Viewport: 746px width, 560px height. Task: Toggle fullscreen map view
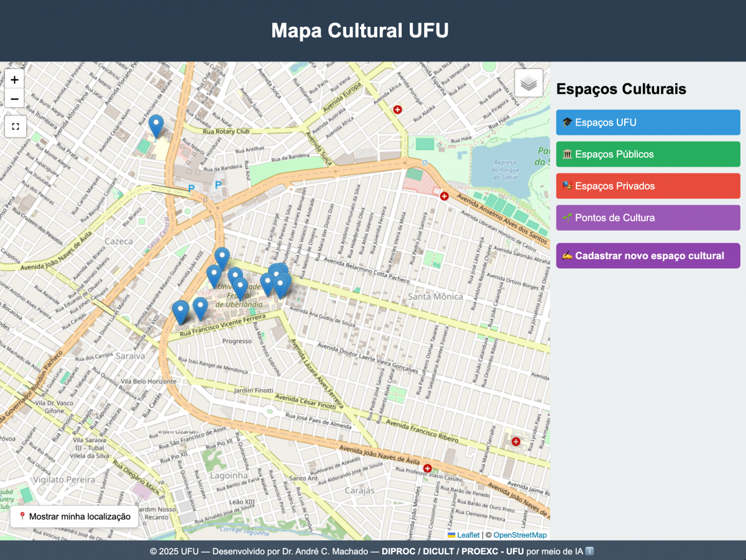(15, 126)
